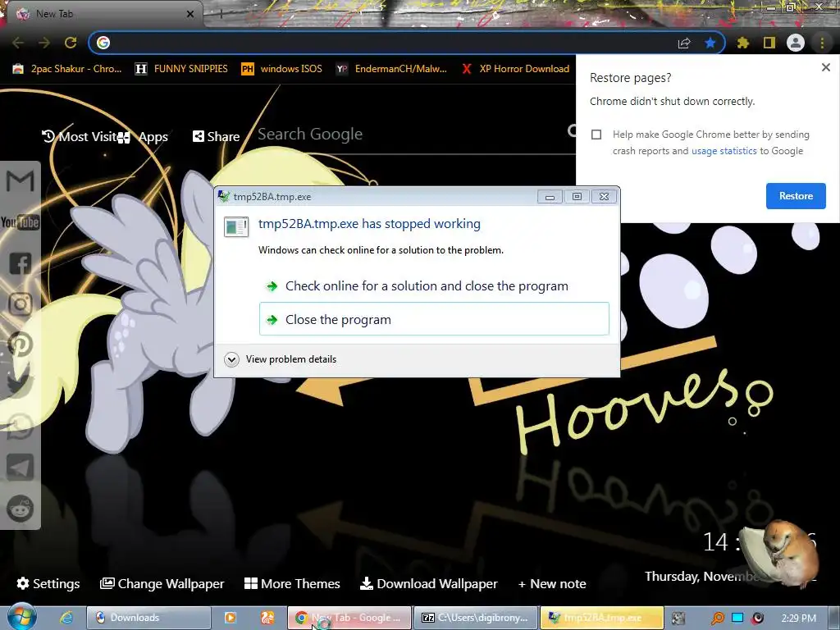
Task: Click More Themes
Action: click(x=292, y=583)
